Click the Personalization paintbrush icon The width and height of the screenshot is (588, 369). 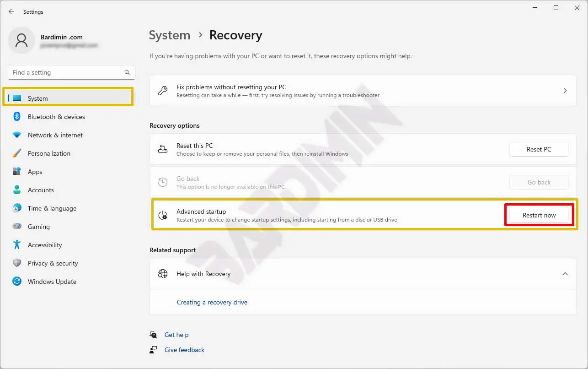tap(17, 153)
